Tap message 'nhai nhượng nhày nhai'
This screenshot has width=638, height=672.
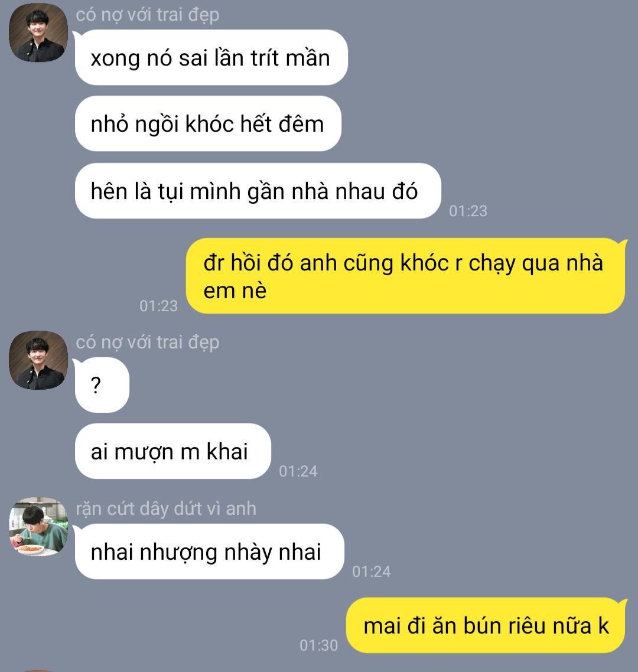click(209, 552)
